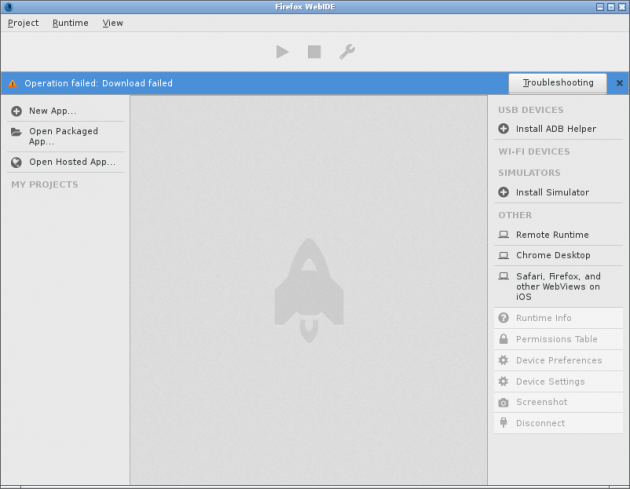Click the plus icon beside New App

[x=16, y=111]
